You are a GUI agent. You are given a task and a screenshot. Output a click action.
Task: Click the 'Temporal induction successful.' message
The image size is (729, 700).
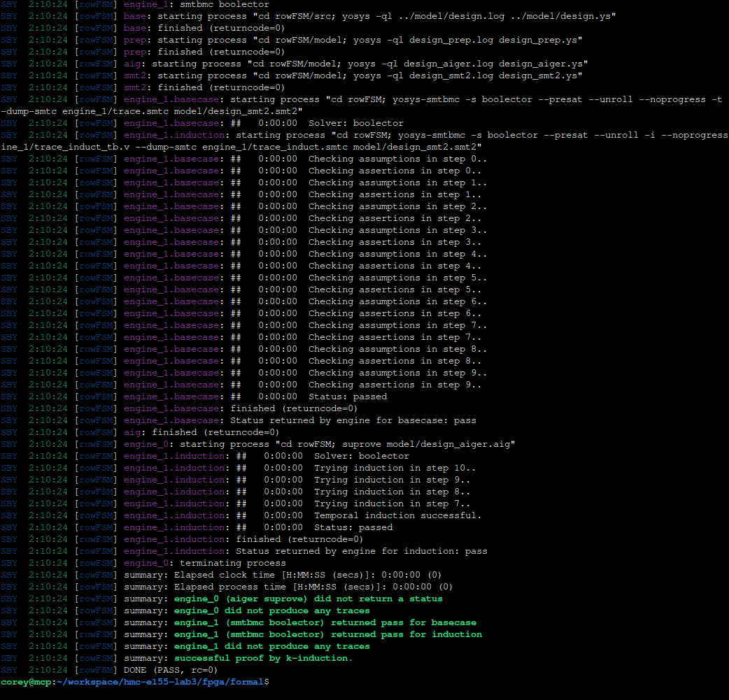click(397, 515)
